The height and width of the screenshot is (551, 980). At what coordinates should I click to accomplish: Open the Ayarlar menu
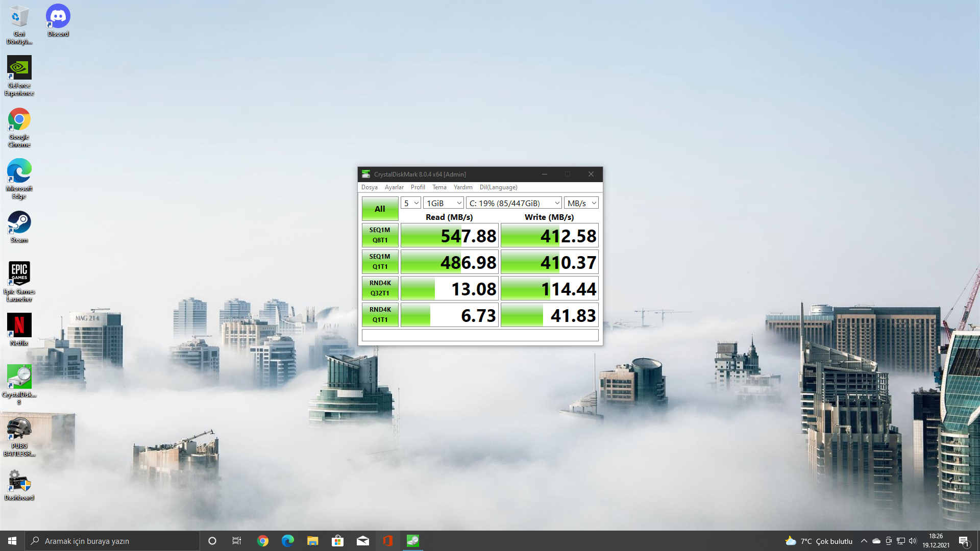point(394,187)
